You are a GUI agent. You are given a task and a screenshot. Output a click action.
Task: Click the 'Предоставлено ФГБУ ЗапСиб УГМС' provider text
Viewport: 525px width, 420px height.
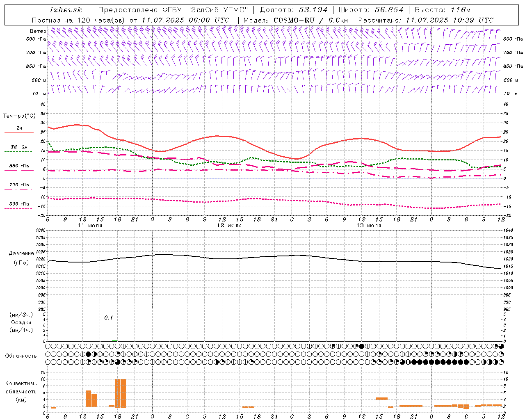(x=173, y=10)
